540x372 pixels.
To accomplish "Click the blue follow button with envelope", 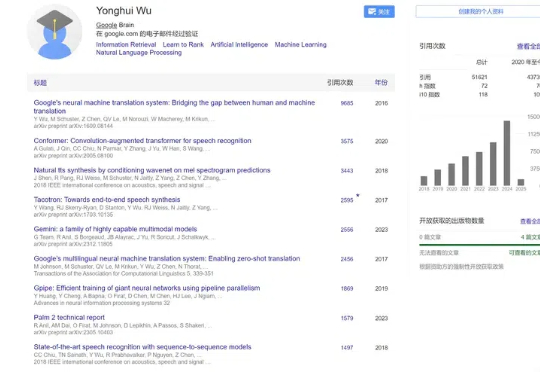I will click(379, 12).
